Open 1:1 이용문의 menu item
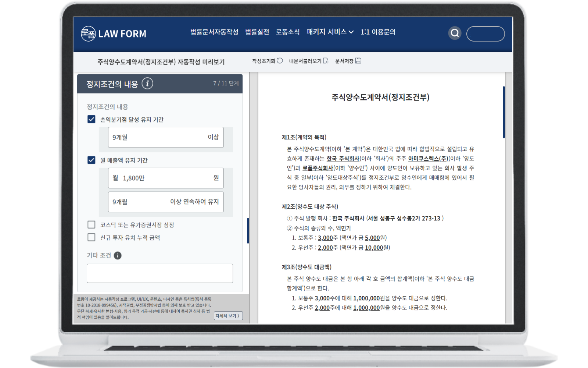 (378, 32)
